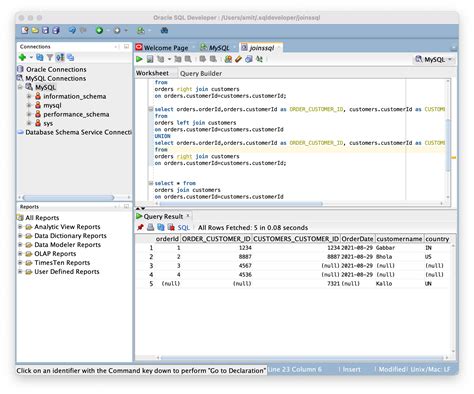Expand the OLAP Reports folder
The width and height of the screenshot is (474, 394).
[20, 254]
